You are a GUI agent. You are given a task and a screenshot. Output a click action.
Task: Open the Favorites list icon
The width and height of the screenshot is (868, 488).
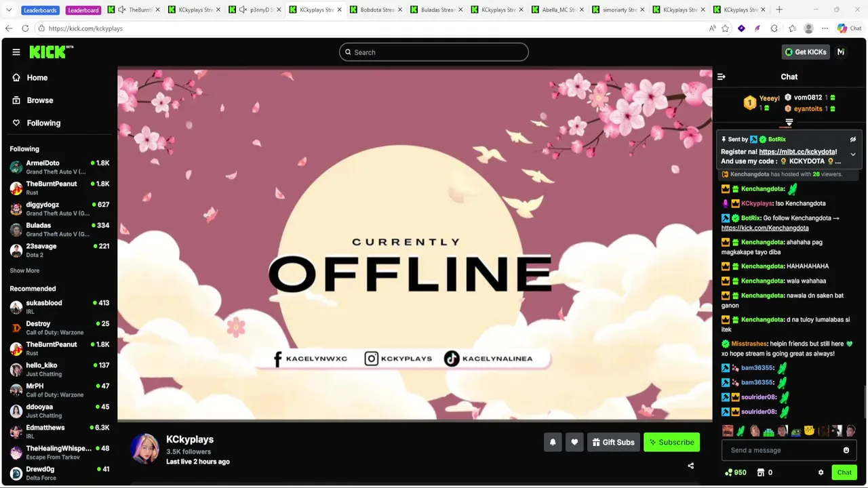point(791,28)
